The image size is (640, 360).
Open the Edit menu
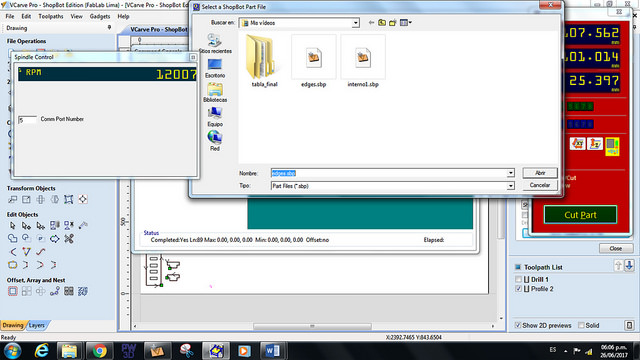click(26, 16)
